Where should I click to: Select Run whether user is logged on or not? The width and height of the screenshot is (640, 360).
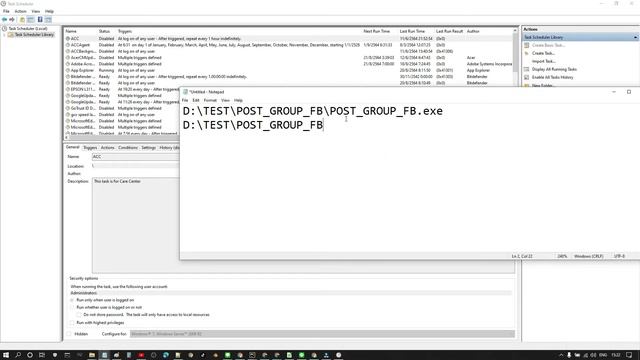72,307
